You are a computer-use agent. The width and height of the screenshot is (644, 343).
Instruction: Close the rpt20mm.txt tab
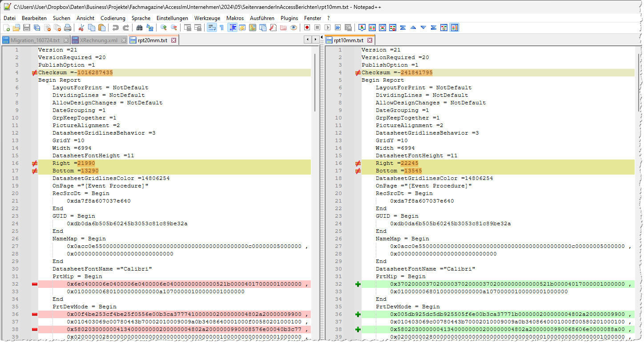(x=174, y=40)
